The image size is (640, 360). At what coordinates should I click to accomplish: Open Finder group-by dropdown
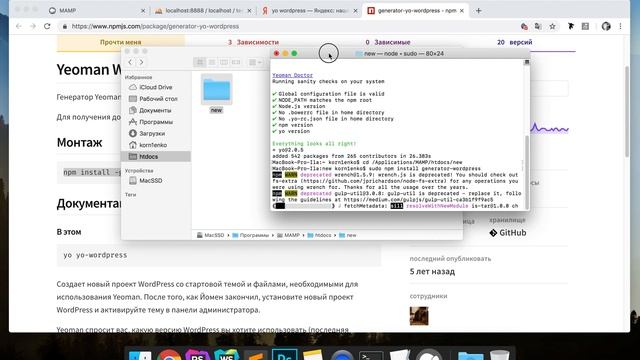pyautogui.click(x=255, y=62)
